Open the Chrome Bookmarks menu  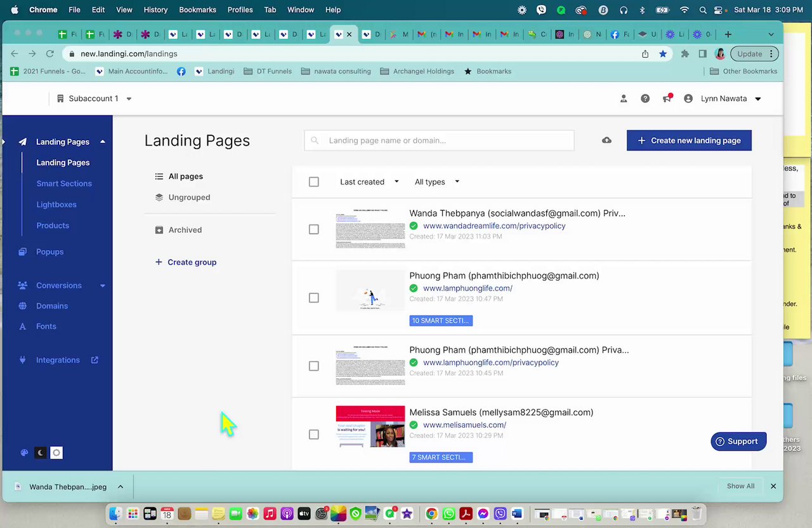tap(197, 10)
